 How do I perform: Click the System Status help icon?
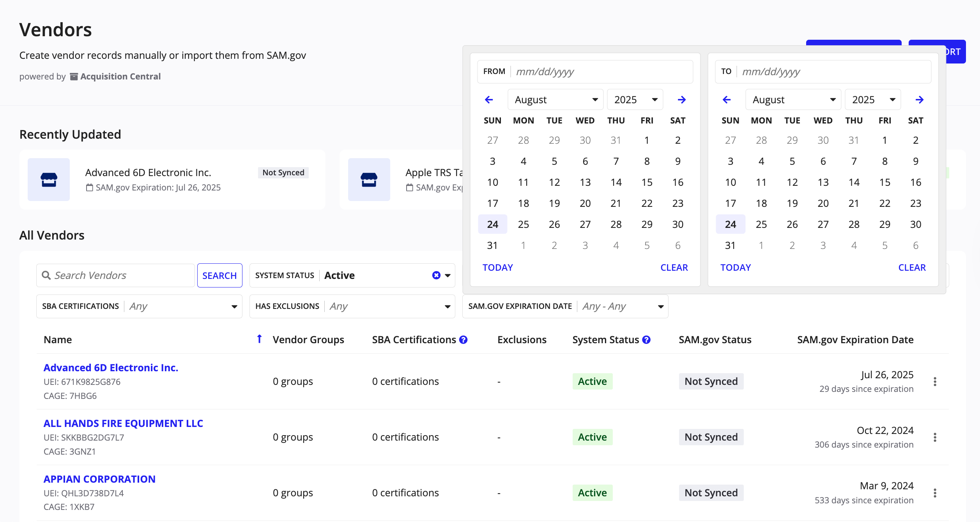click(646, 340)
